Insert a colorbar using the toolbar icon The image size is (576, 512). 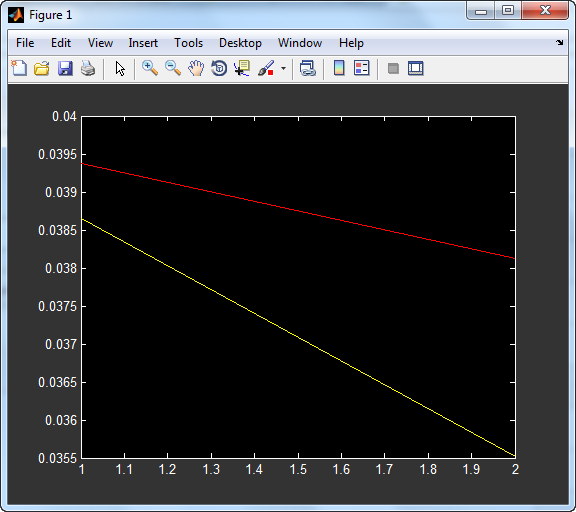[339, 68]
